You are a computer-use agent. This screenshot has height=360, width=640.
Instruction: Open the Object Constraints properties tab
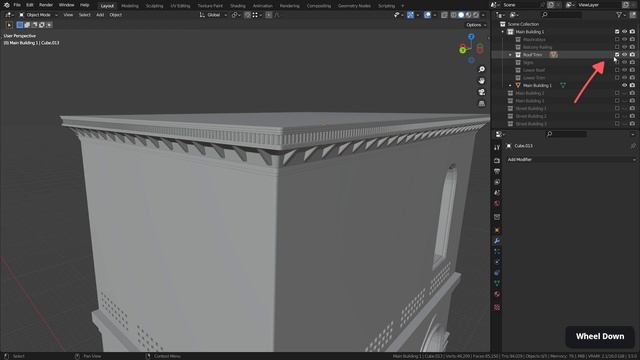[497, 273]
